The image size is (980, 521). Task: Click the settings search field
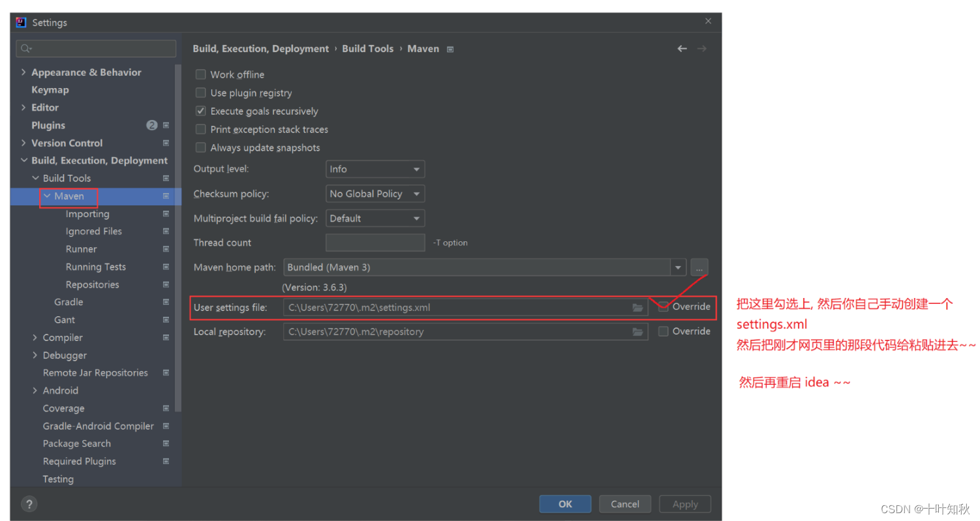(96, 49)
